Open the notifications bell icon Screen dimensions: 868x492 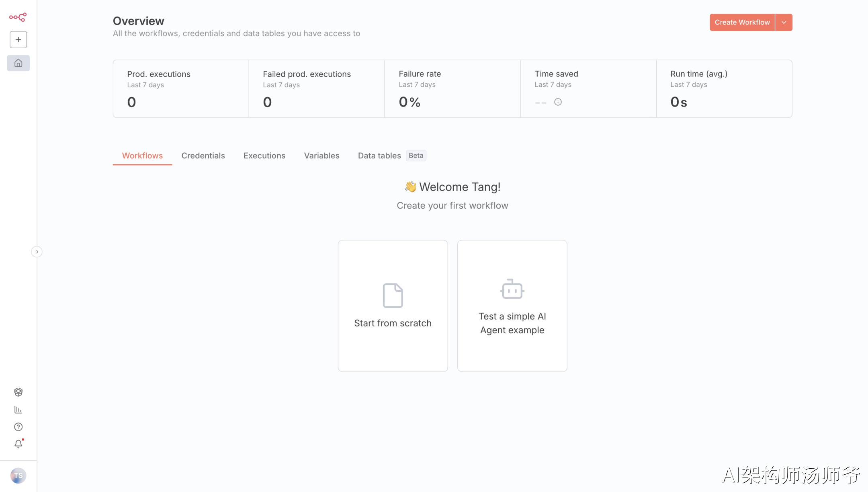pyautogui.click(x=18, y=444)
